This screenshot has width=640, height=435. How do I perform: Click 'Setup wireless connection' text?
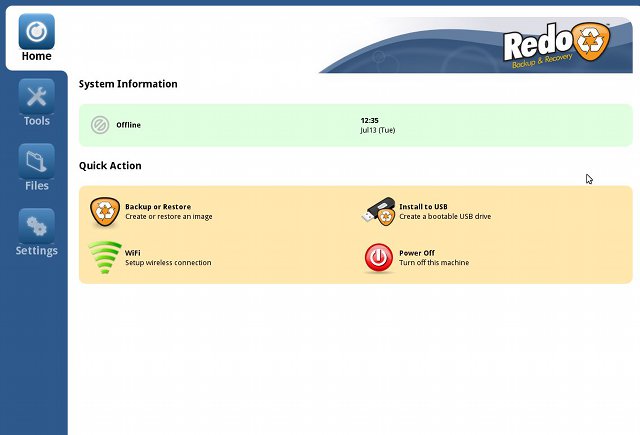(x=168, y=262)
